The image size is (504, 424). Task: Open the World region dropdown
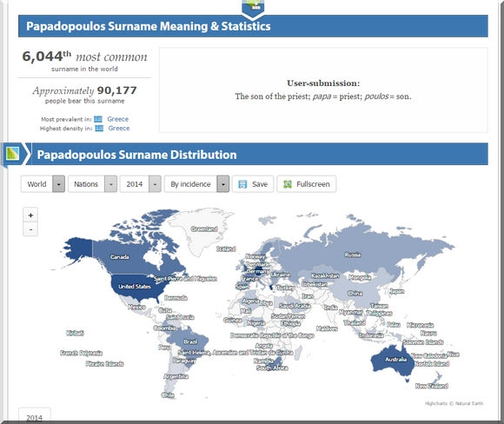[x=58, y=184]
